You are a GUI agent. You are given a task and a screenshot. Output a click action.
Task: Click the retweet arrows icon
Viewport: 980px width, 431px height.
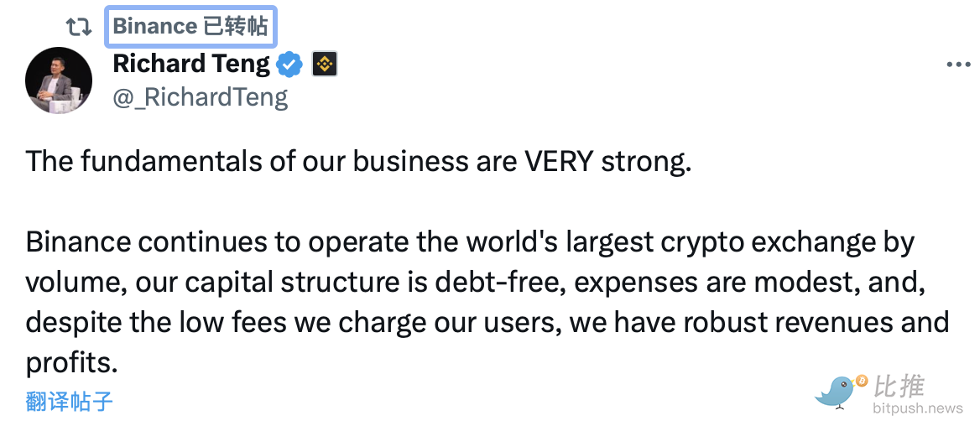pyautogui.click(x=79, y=27)
